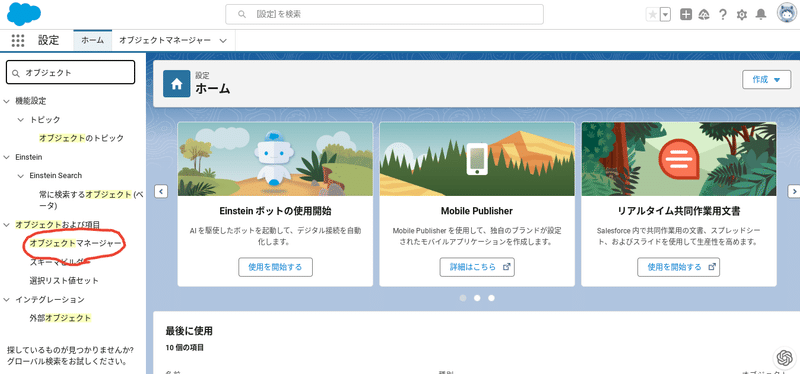This screenshot has height=374, width=800.
Task: Click the 詳細はこちら button
Action: coord(477,267)
